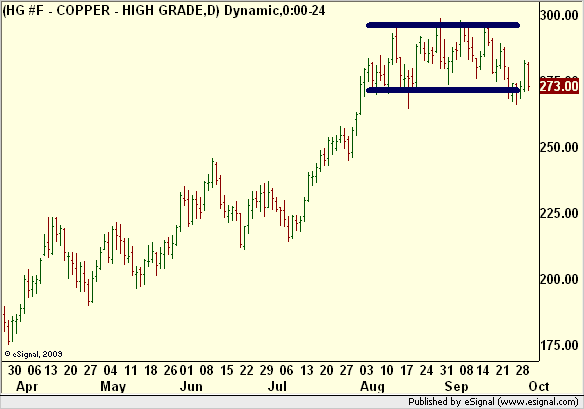Image resolution: width=584 pixels, height=409 pixels.
Task: Click the 175.00 price axis label
Action: pos(559,345)
